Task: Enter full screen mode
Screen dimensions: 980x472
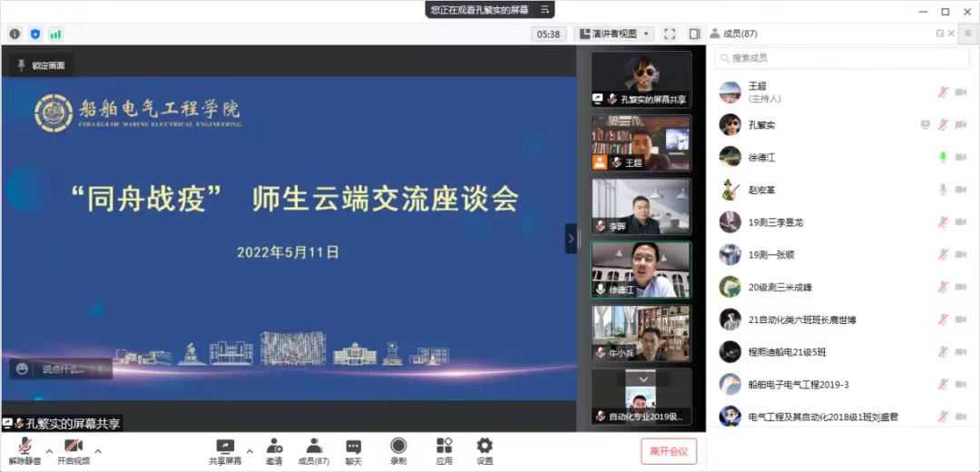Action: tap(670, 34)
